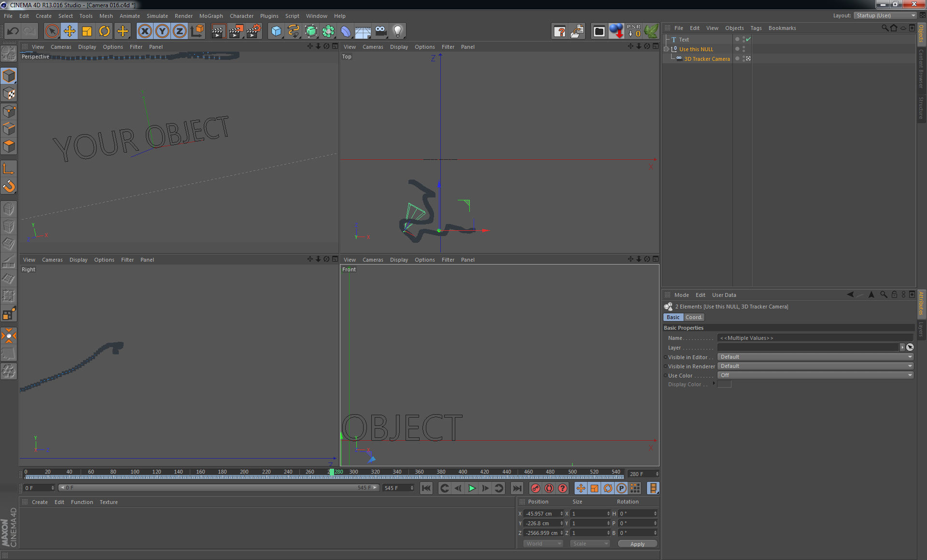Viewport: 927px width, 560px height.
Task: Disable the Record Position keyframe toggle
Action: click(x=581, y=489)
